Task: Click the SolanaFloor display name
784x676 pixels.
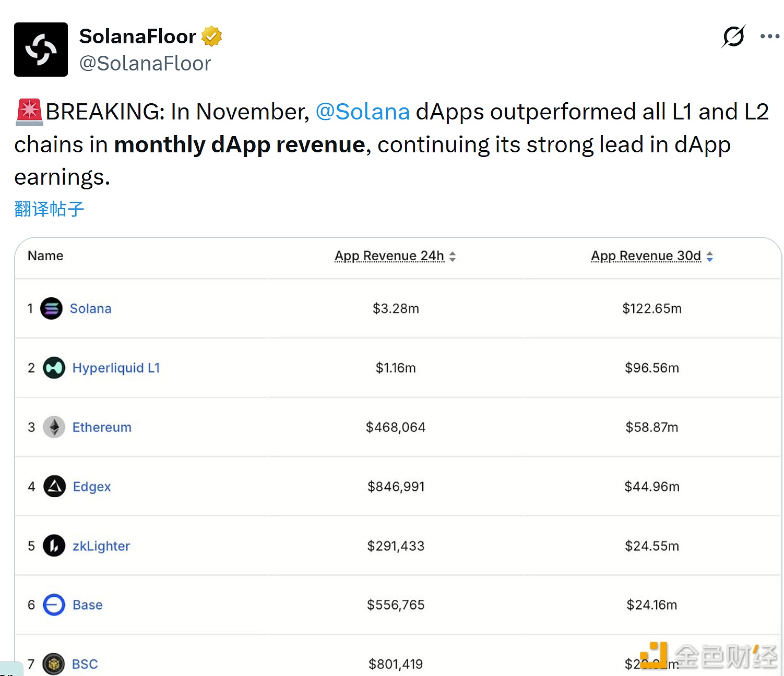Action: tap(137, 37)
